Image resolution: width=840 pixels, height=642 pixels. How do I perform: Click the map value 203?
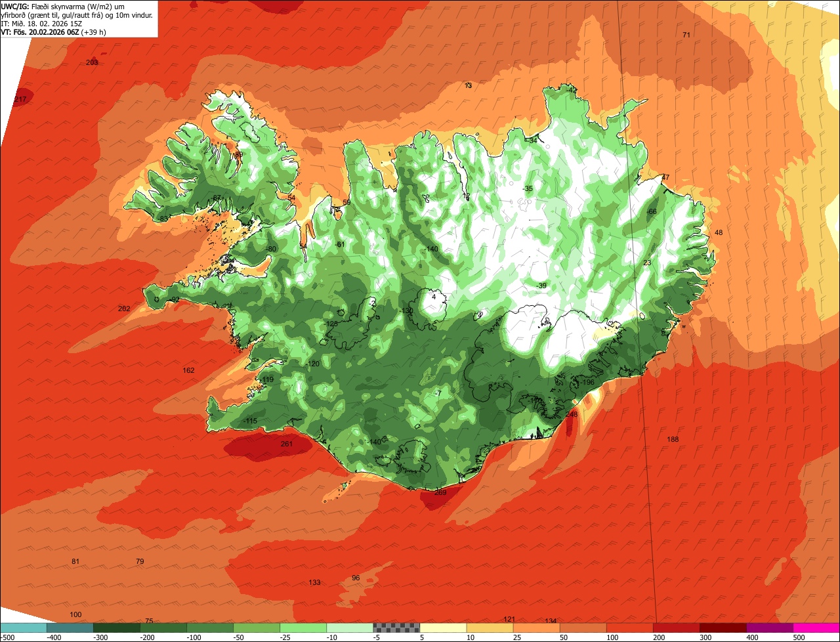92,62
